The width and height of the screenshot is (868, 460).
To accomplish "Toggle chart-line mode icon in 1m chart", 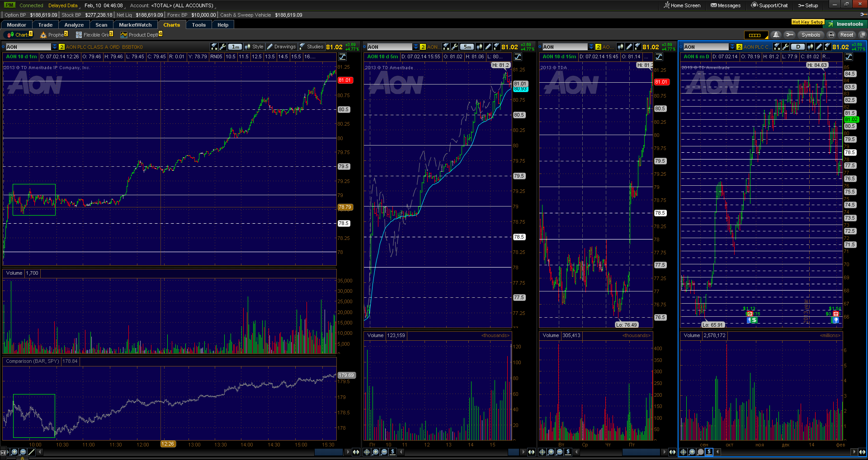I will tap(343, 57).
